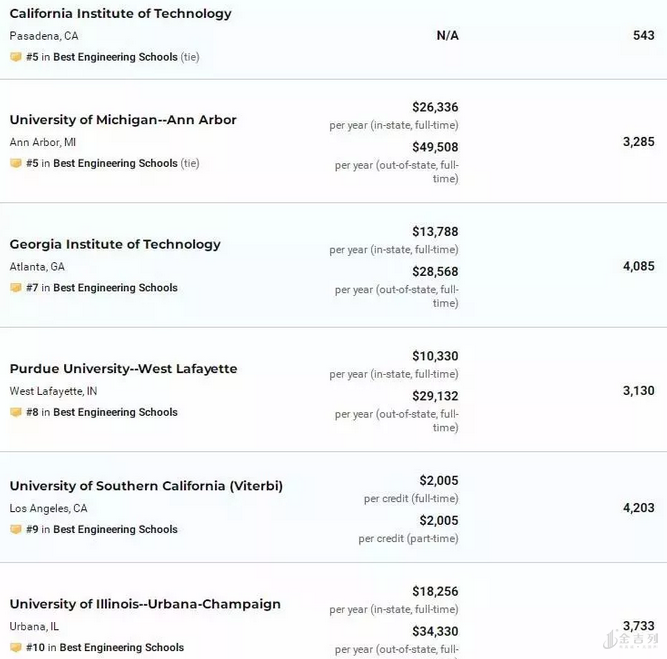The image size is (667, 659).
Task: Click Georgia Tech's enrollment number 4,085
Action: [x=638, y=266]
